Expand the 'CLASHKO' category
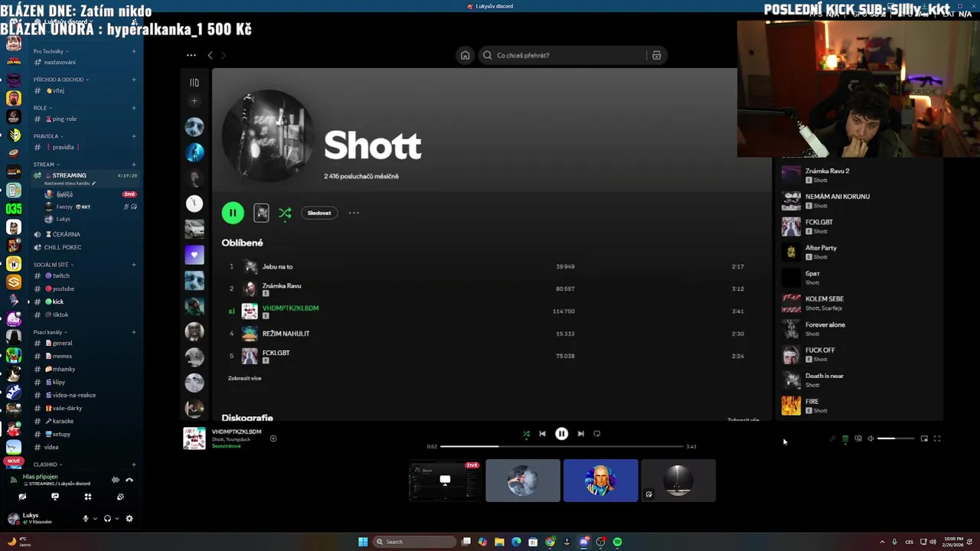This screenshot has height=551, width=980. point(48,465)
